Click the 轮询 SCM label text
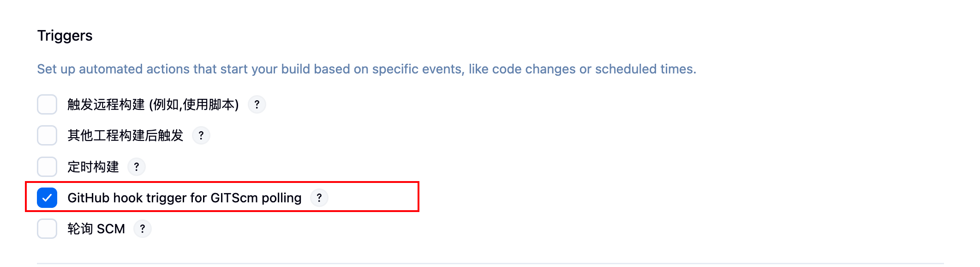This screenshot has height=267, width=980. tap(96, 229)
